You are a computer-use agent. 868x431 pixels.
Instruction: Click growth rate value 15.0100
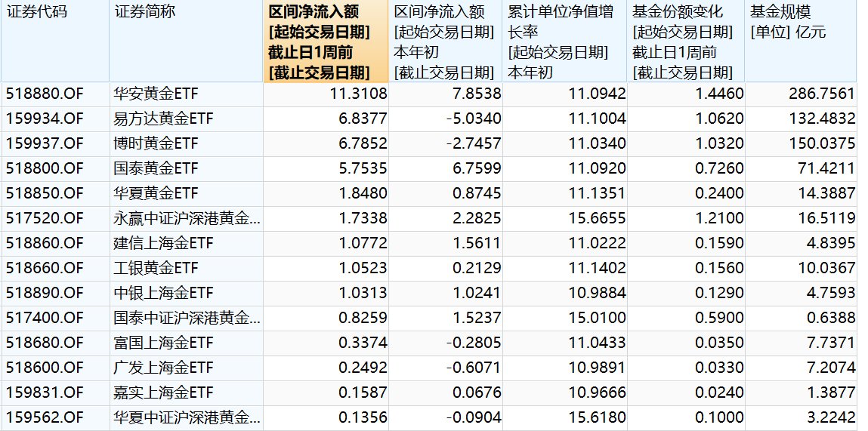pyautogui.click(x=598, y=318)
